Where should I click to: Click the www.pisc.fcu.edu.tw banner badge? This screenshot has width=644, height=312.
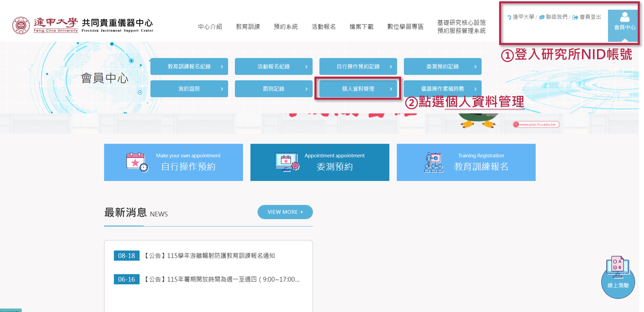(x=536, y=124)
